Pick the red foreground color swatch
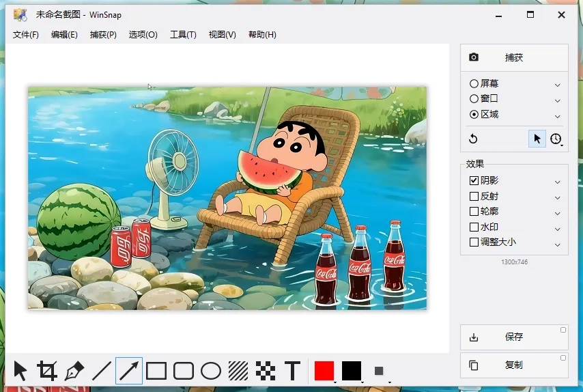The width and height of the screenshot is (583, 392). [324, 371]
